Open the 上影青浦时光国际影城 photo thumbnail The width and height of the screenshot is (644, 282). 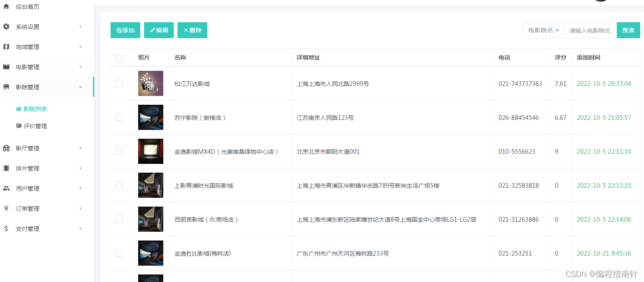[151, 185]
